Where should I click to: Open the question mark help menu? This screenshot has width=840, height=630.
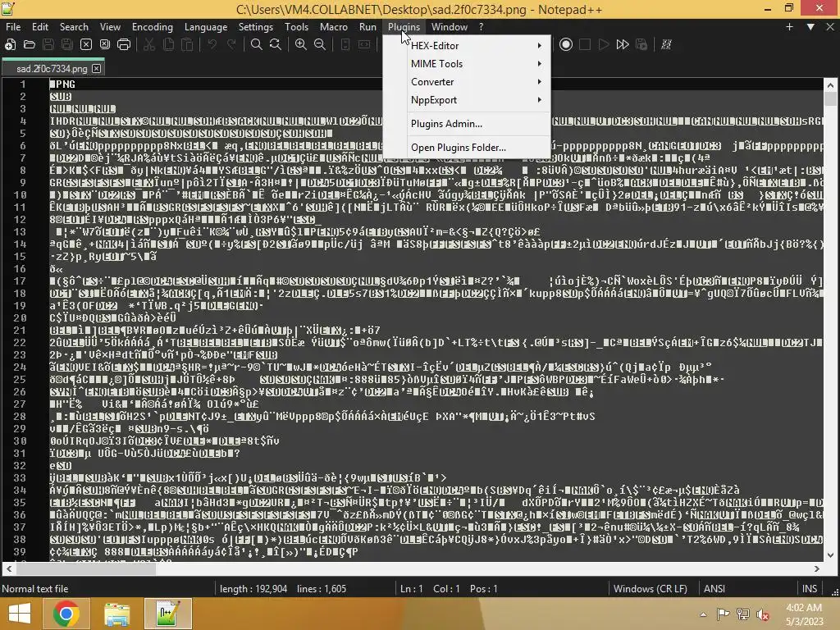click(x=481, y=27)
